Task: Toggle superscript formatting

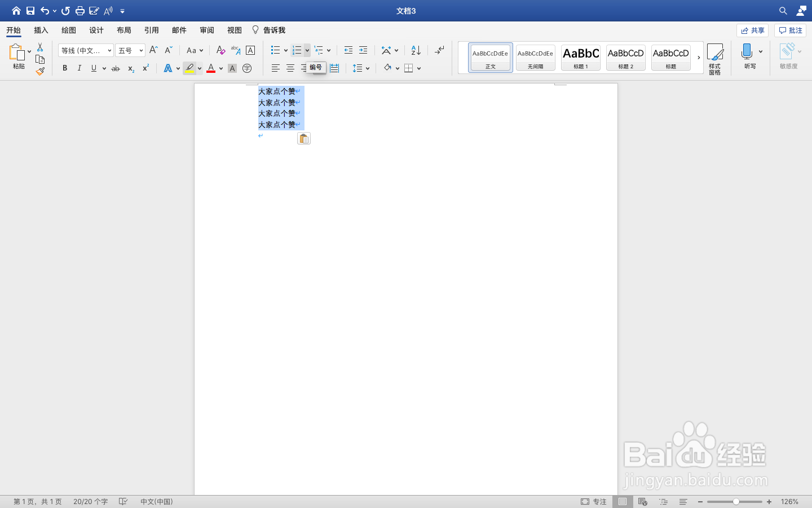Action: coord(145,68)
